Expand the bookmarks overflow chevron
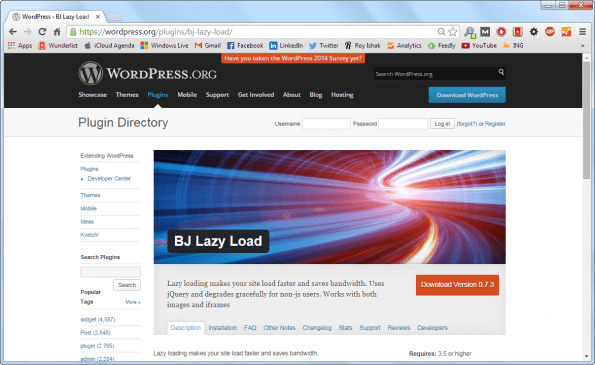Viewport: 595px width, 365px height. pos(582,46)
